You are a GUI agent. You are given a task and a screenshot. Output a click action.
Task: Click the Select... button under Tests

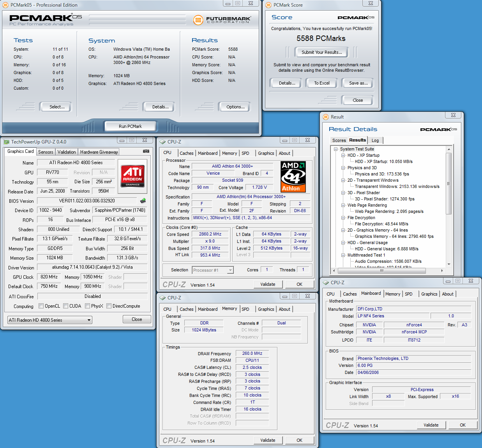pos(57,107)
